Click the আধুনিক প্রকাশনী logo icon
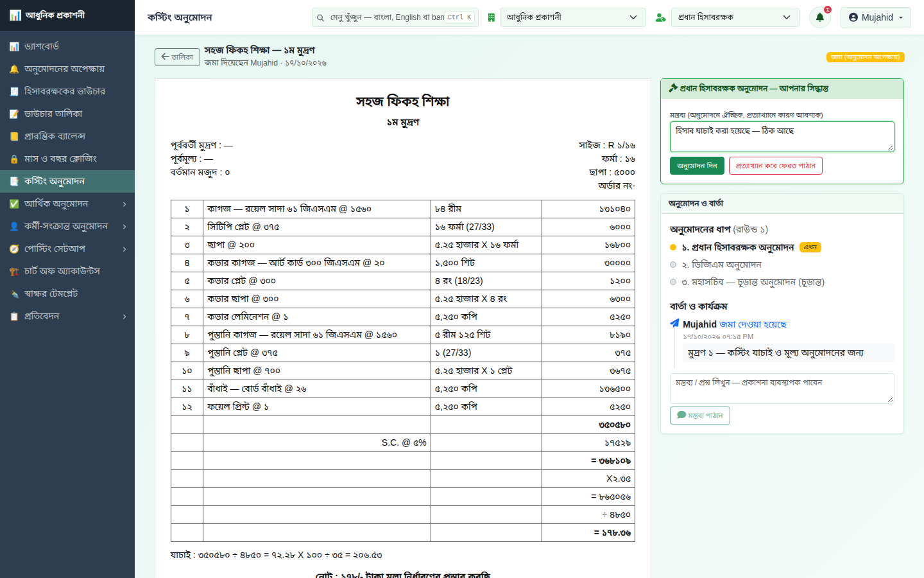Image resolution: width=924 pixels, height=578 pixels. coord(15,15)
